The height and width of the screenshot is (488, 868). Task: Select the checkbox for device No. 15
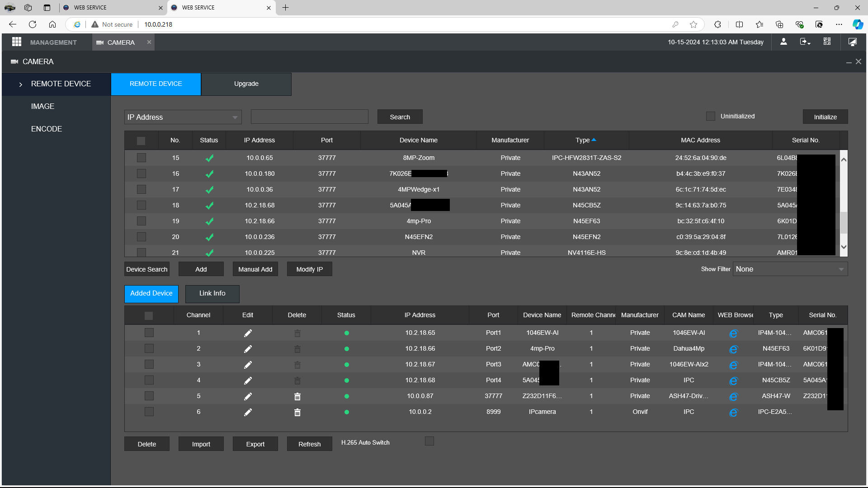tap(142, 158)
